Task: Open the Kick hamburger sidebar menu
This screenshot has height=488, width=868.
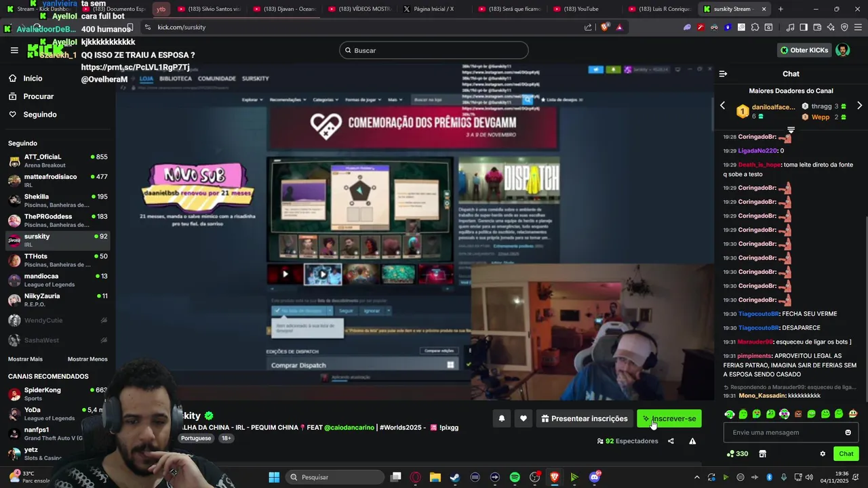Action: coord(14,50)
